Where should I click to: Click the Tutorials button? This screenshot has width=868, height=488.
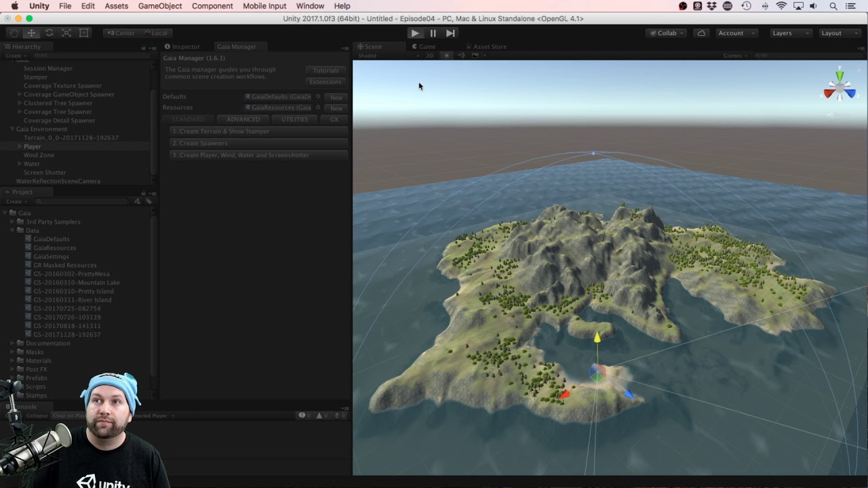(x=325, y=70)
